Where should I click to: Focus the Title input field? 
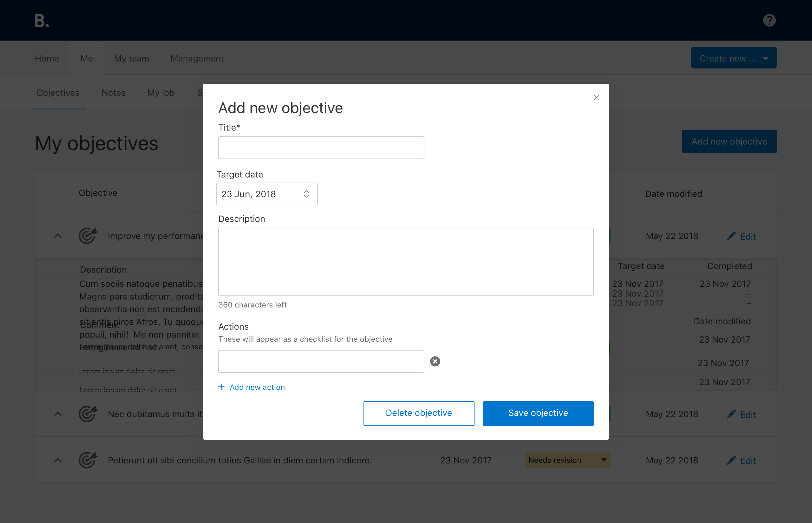coord(321,148)
